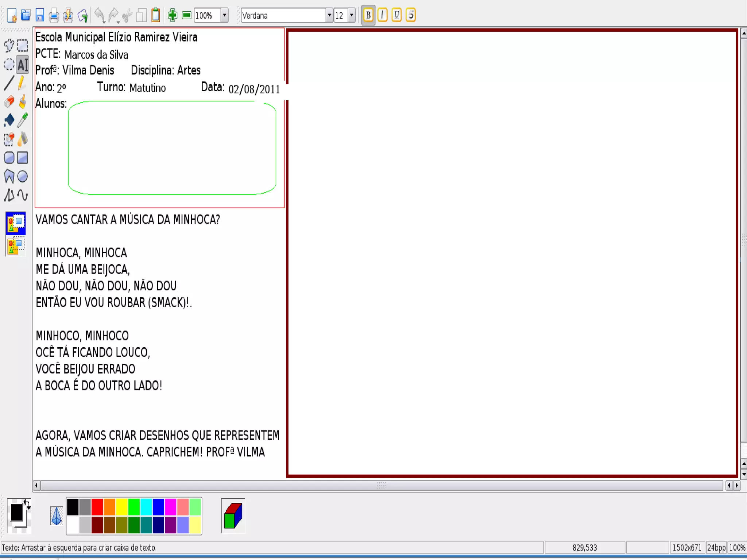Select the flood fill bucket tool

click(9, 120)
